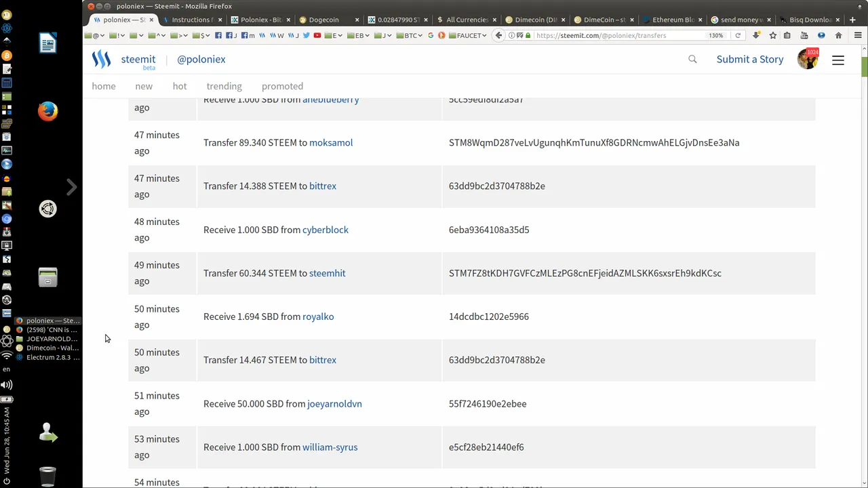Click the green padlock security icon
This screenshot has width=868, height=488.
528,35
